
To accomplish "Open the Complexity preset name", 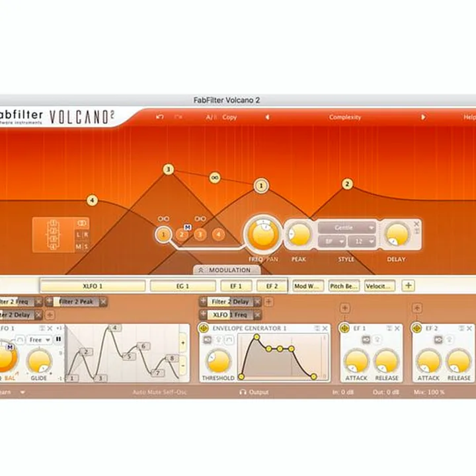I will point(345,117).
